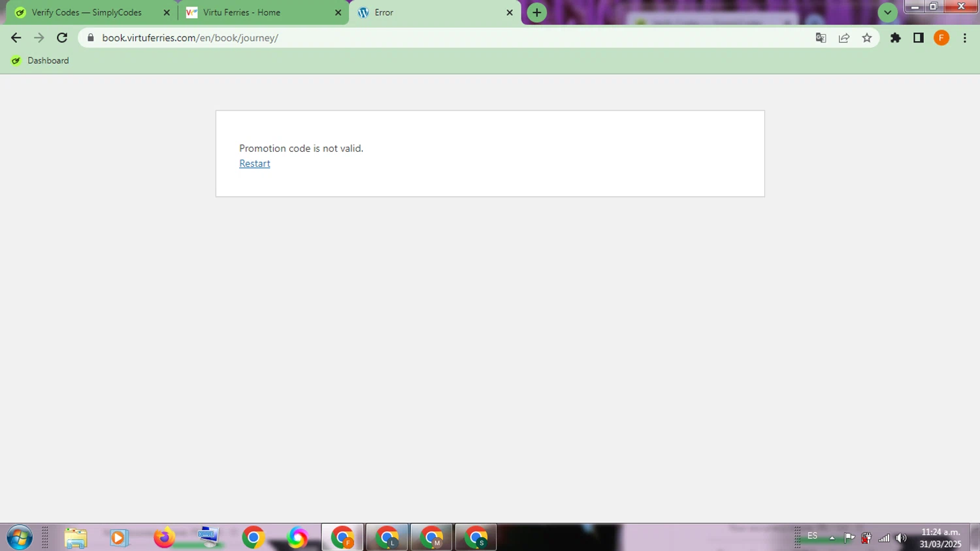This screenshot has height=551, width=980.
Task: Bookmark this page with the star
Action: point(867,38)
